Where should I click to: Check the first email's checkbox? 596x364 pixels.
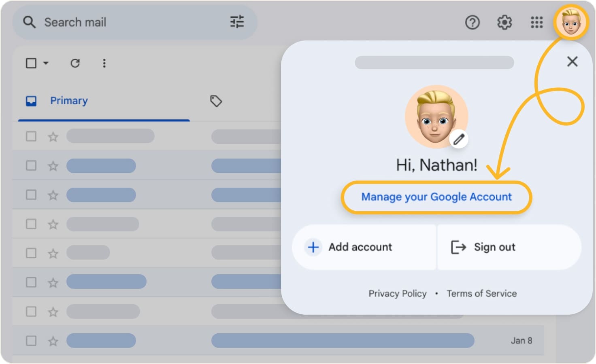pos(31,137)
